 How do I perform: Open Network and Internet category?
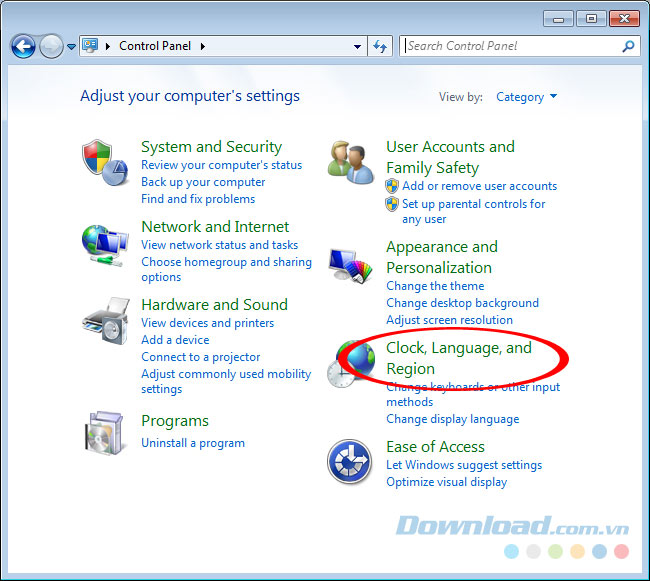(x=215, y=227)
